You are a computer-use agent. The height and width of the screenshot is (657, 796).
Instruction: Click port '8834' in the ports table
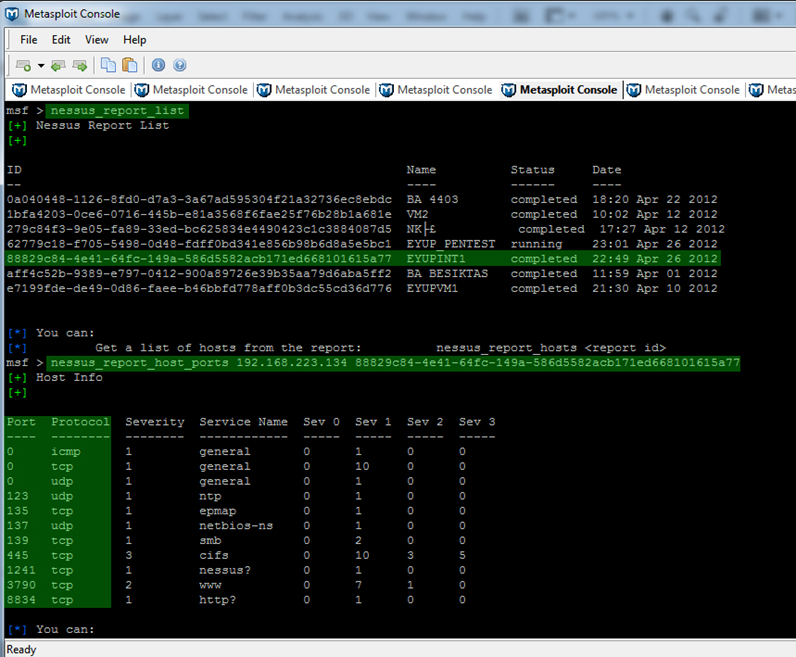pyautogui.click(x=21, y=600)
